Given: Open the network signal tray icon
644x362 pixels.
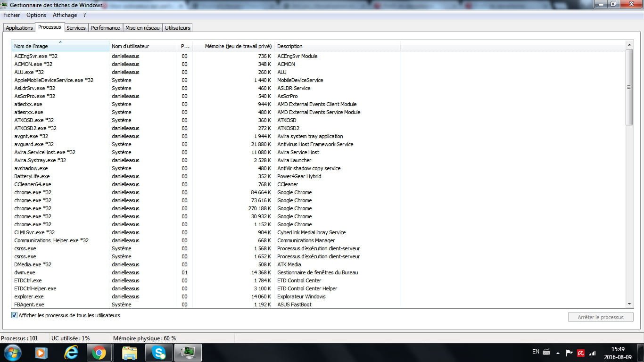Looking at the screenshot, I should click(x=592, y=353).
